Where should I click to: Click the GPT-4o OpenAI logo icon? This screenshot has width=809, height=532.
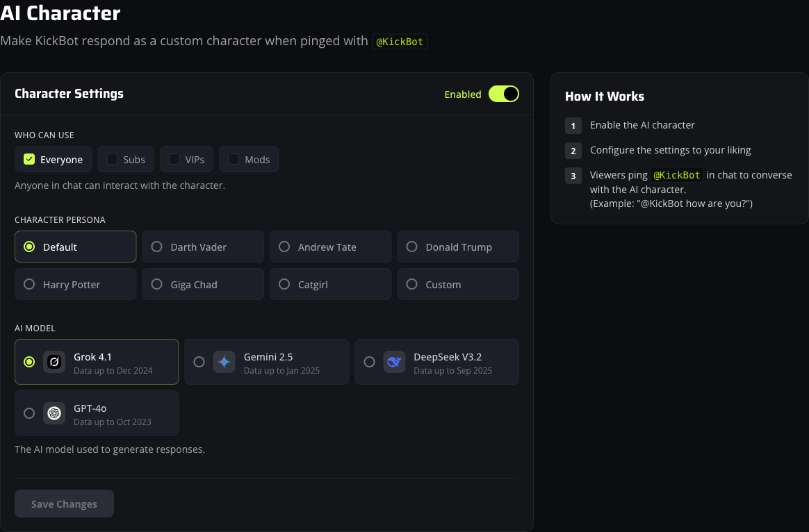[54, 413]
